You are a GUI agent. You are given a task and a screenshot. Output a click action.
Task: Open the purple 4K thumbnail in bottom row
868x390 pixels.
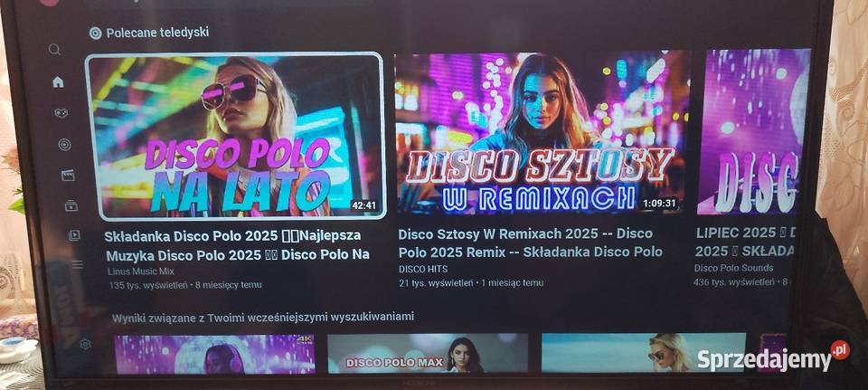click(x=215, y=355)
